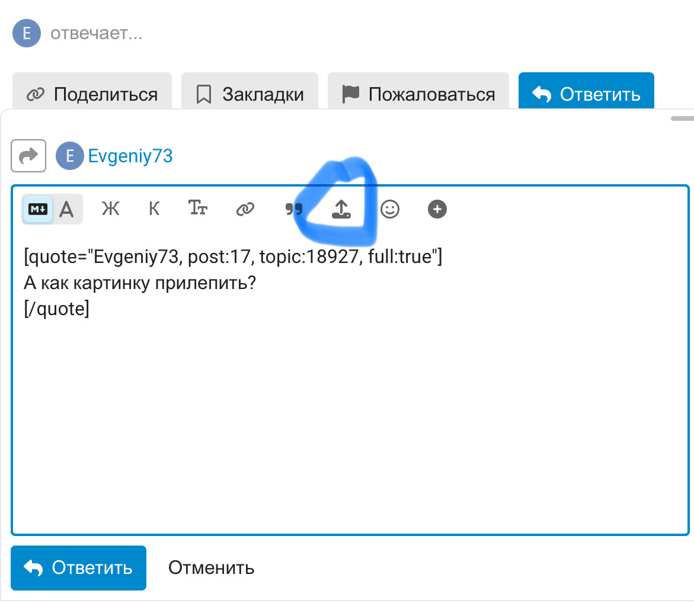Insert a blockquote with the quote-marks icon
Image resolution: width=694 pixels, height=616 pixels.
293,209
